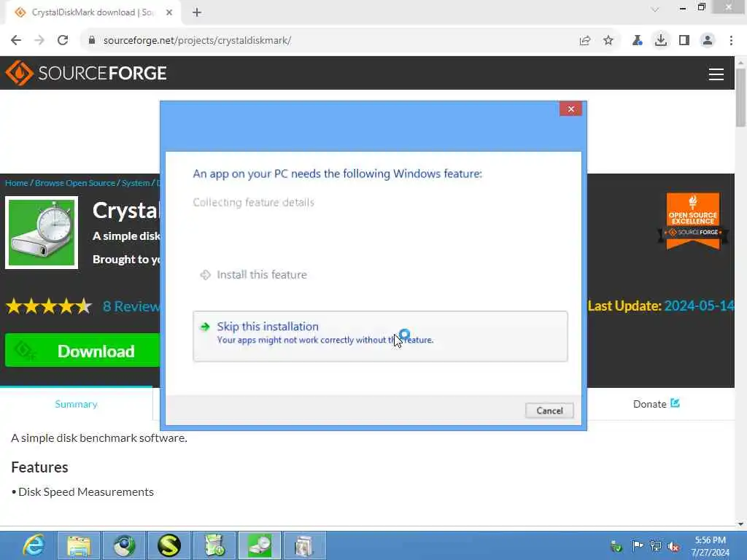
Task: Click the green Download button
Action: [82, 351]
